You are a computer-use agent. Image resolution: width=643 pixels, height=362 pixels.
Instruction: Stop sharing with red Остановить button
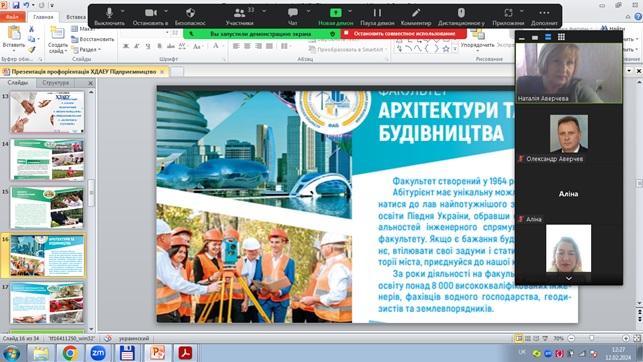(x=404, y=34)
